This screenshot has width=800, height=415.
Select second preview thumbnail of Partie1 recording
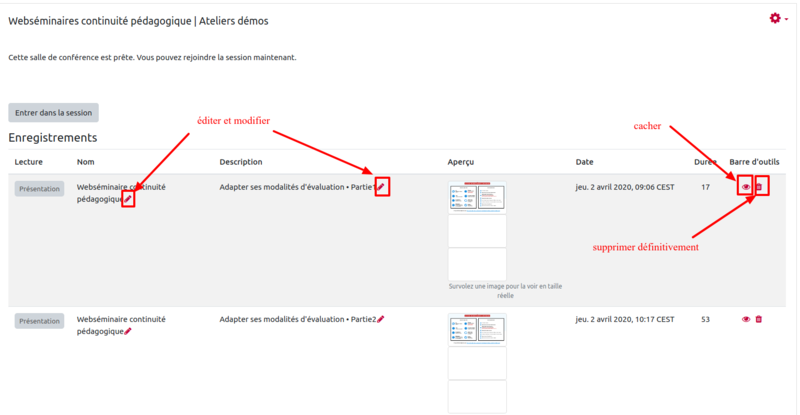coord(477,230)
